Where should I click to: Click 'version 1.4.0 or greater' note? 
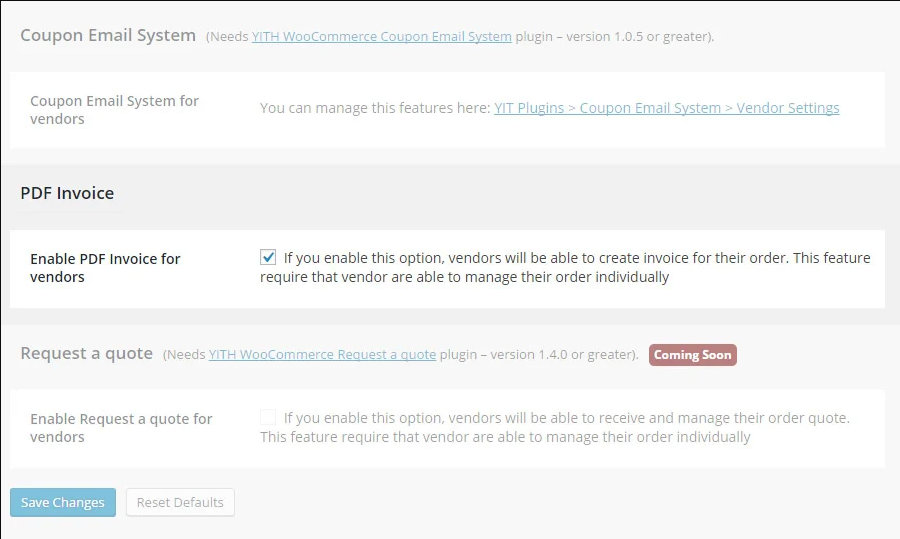[x=563, y=354]
